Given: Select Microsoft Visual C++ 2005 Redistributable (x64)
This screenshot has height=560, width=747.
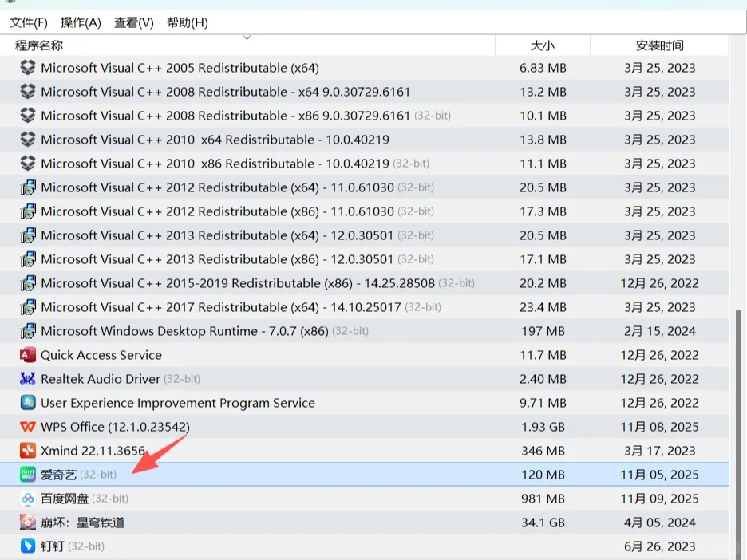Looking at the screenshot, I should (x=180, y=68).
